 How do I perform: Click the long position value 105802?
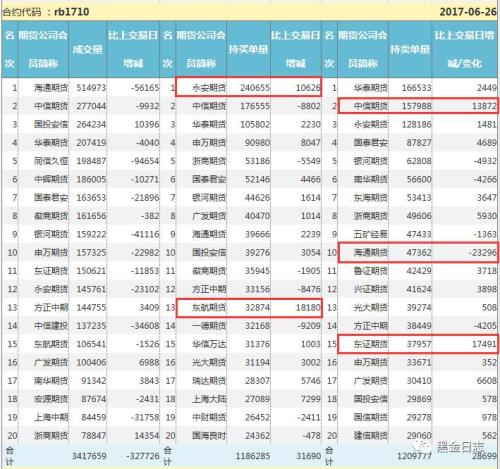[255, 125]
